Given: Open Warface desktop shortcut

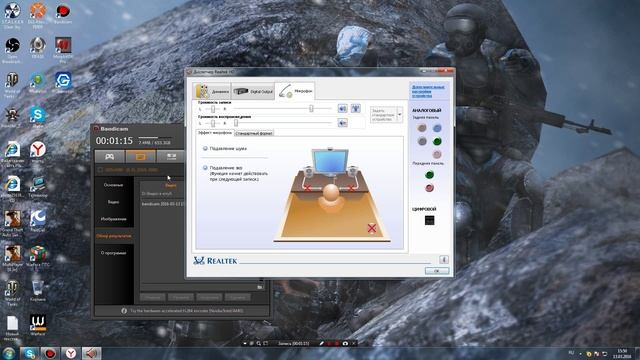Looking at the screenshot, I should tap(38, 325).
